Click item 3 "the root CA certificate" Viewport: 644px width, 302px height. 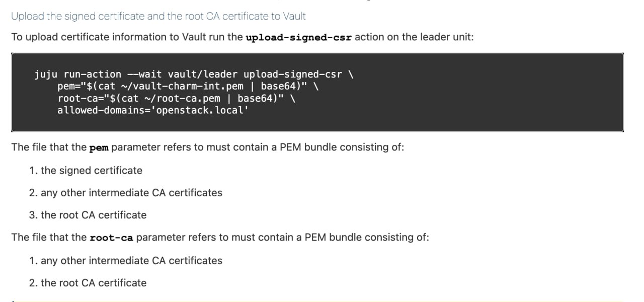pos(94,215)
